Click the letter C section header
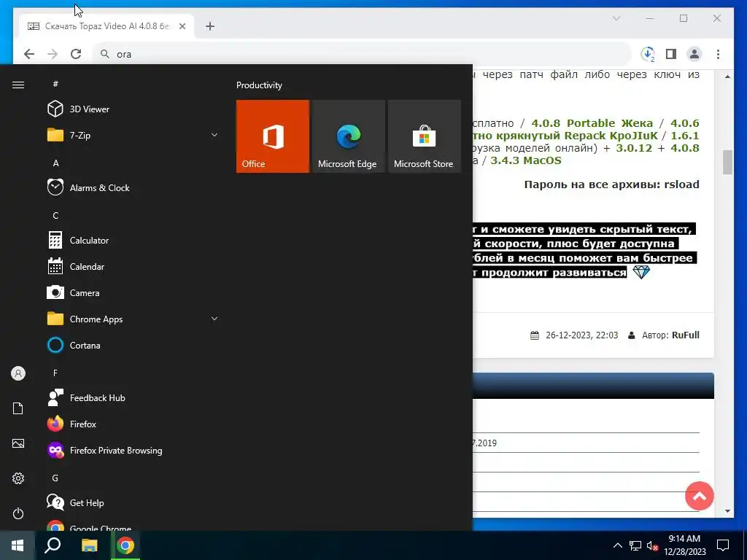The height and width of the screenshot is (560, 747). [55, 216]
